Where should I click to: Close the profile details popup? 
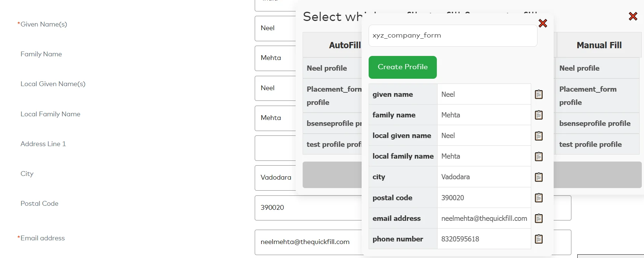pos(543,24)
